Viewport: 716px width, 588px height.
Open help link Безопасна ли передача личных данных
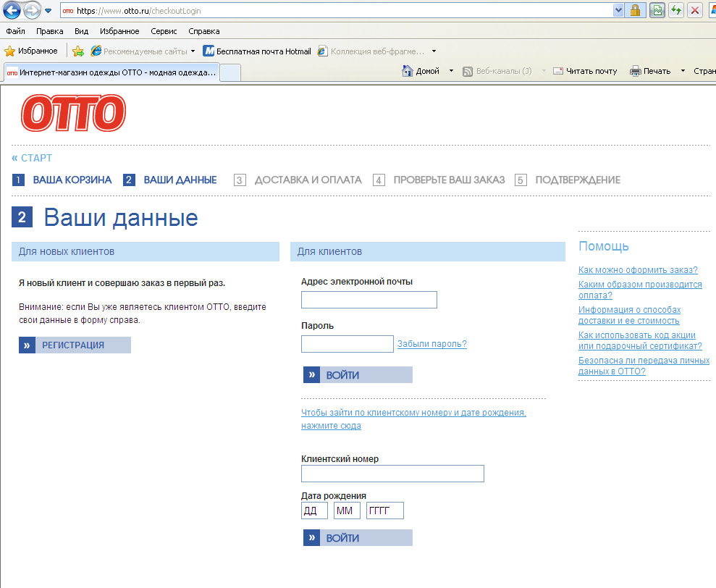[x=644, y=366]
